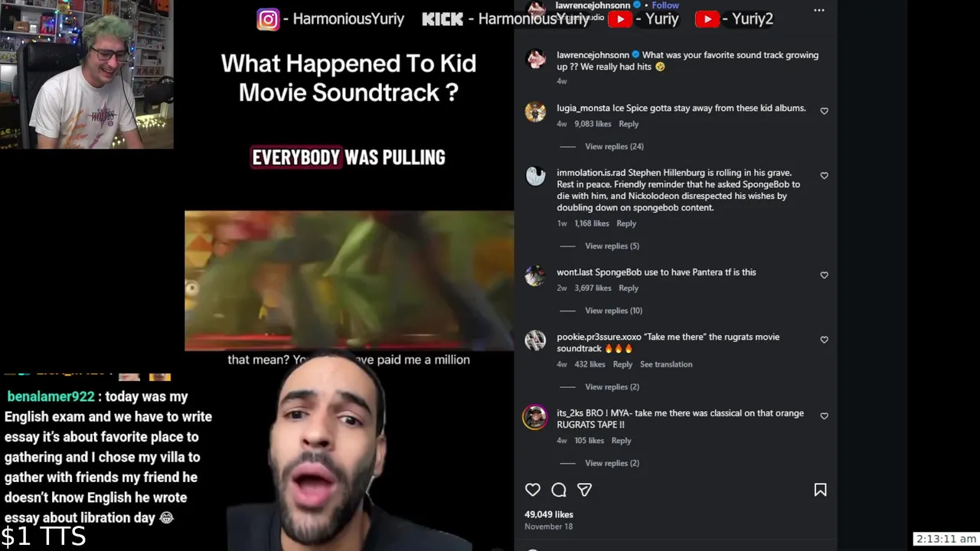This screenshot has width=980, height=551.
Task: Open its_2ks profile avatar
Action: pyautogui.click(x=535, y=417)
